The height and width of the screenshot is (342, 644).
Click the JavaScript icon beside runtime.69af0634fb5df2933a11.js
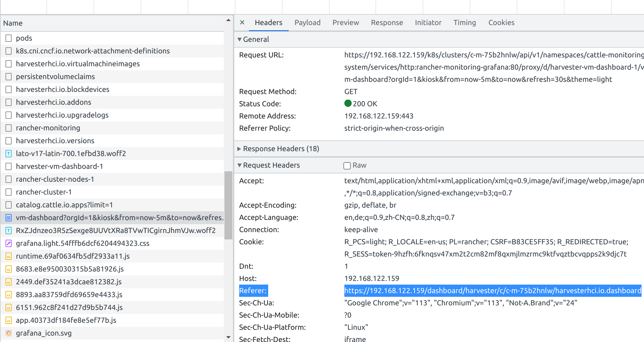(8, 256)
